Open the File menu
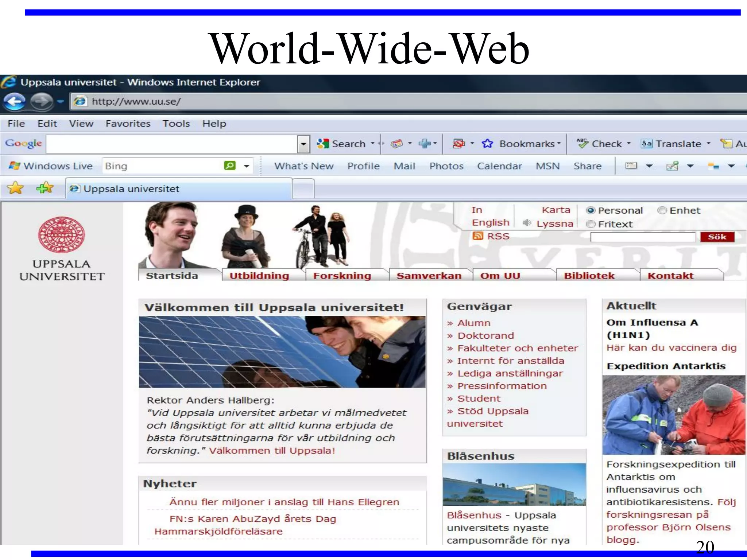The height and width of the screenshot is (560, 747). tap(16, 124)
